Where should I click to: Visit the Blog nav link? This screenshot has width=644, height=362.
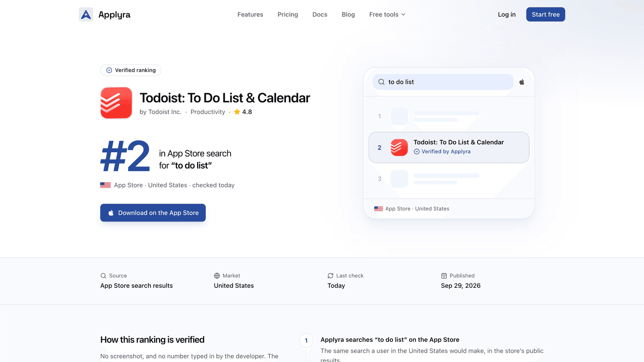[x=348, y=14]
